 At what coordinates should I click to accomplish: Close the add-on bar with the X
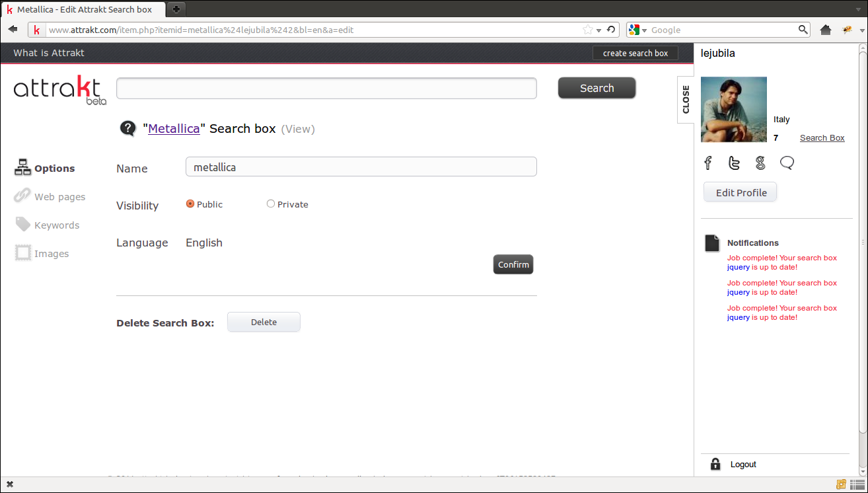click(x=10, y=484)
